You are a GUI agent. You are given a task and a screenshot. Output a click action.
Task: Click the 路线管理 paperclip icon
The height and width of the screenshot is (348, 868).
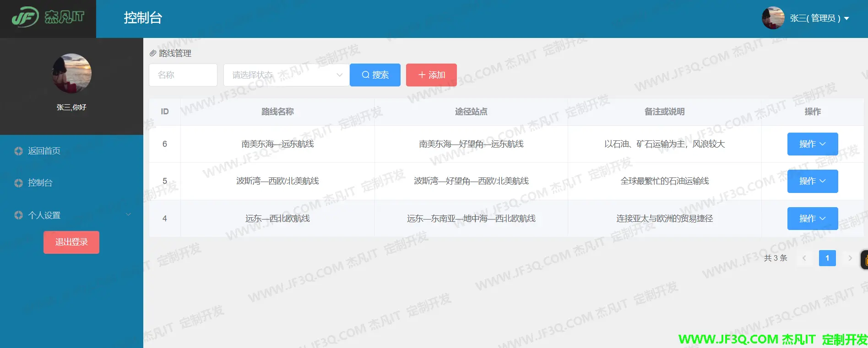153,54
